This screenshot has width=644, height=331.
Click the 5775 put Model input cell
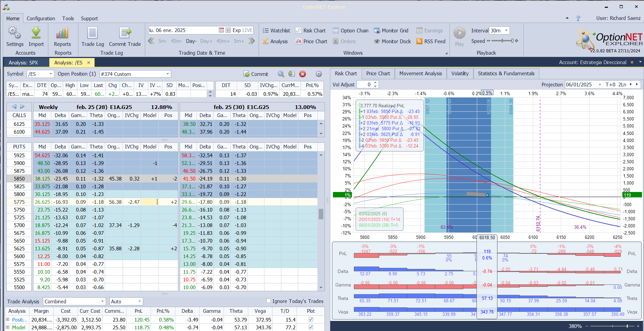[150, 202]
